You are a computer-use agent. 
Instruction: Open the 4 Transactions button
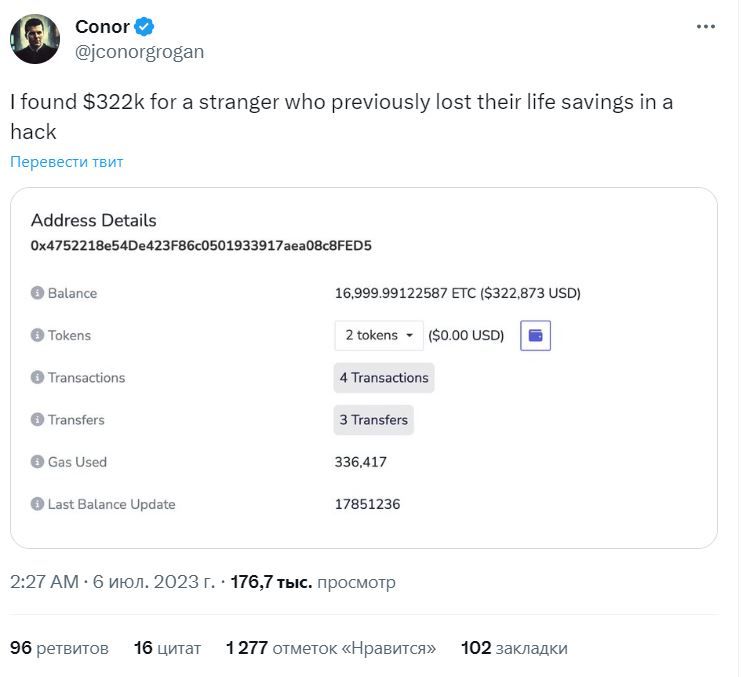point(384,378)
